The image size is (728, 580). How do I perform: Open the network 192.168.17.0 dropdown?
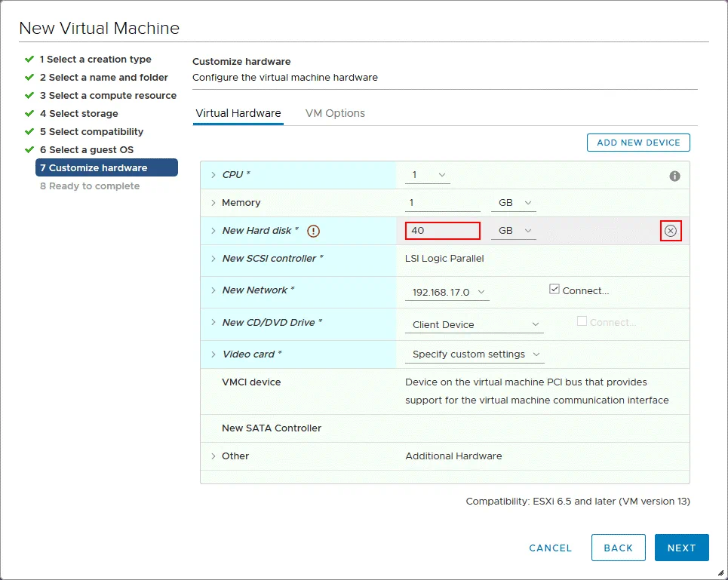pos(447,293)
